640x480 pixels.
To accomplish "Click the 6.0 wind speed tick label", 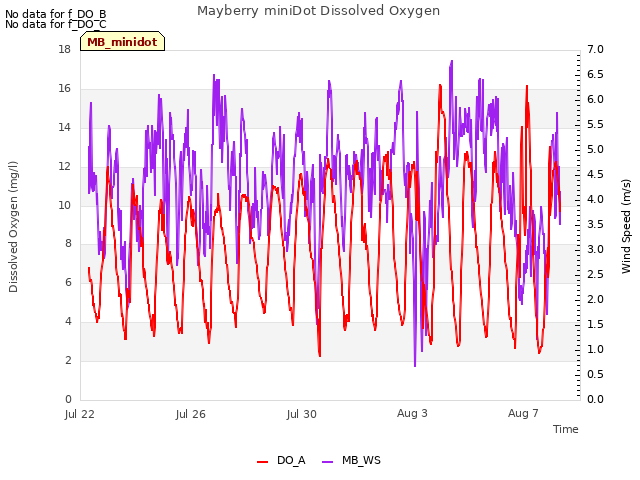I will [595, 99].
